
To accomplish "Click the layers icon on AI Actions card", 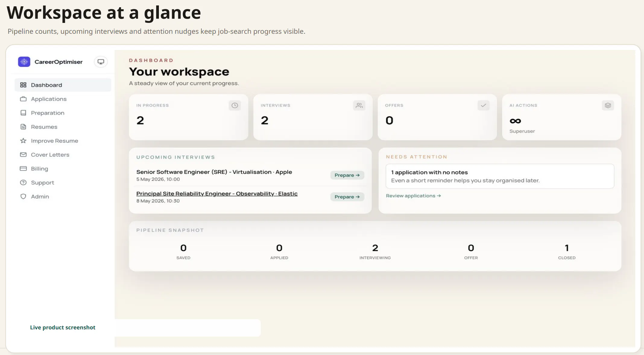I will pyautogui.click(x=608, y=105).
